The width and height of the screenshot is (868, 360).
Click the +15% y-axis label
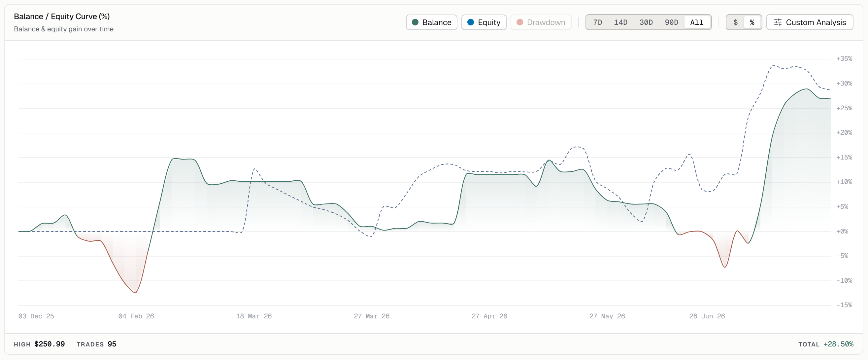[x=844, y=158]
